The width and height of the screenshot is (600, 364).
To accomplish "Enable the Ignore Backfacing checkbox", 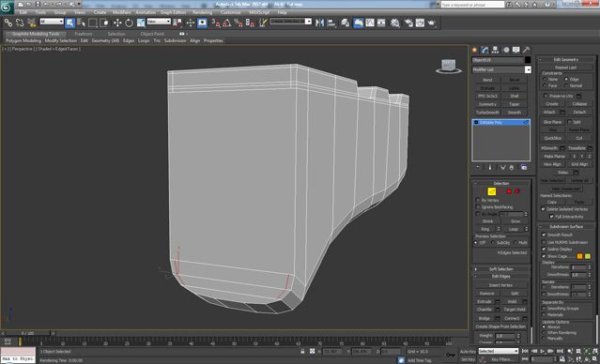I will pos(478,207).
